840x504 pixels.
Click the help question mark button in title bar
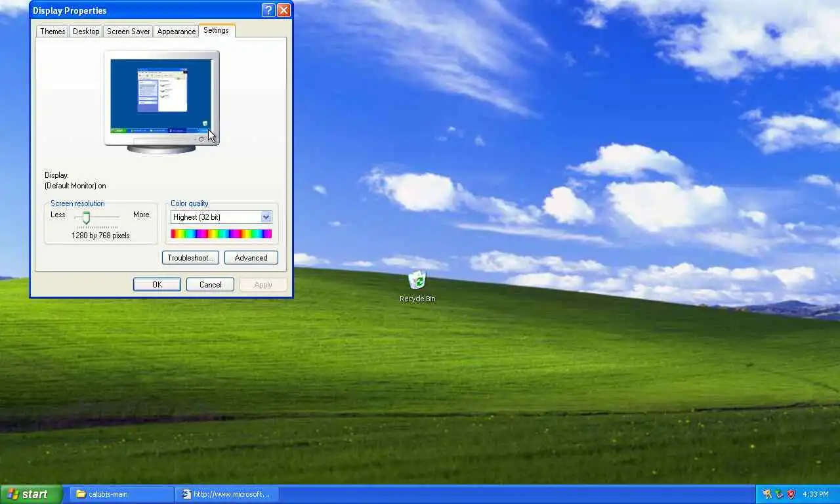(268, 10)
